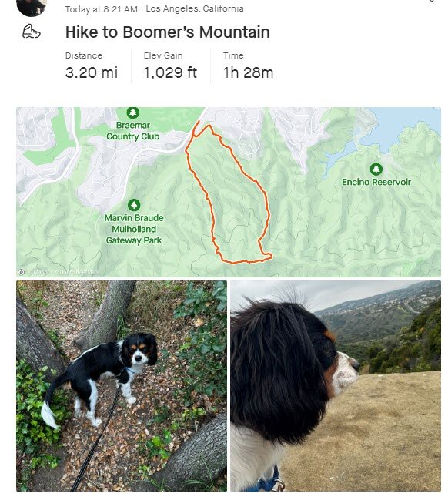Screen dimensions: 448x497
Task: Open the photo of dog on leafy trail
Action: point(122,386)
